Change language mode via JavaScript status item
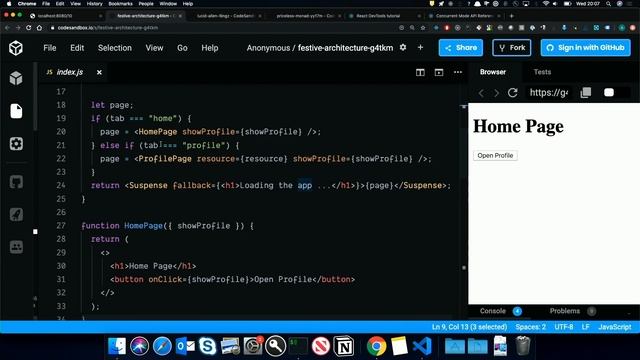Screen dimensions: 640x360 coord(615,327)
